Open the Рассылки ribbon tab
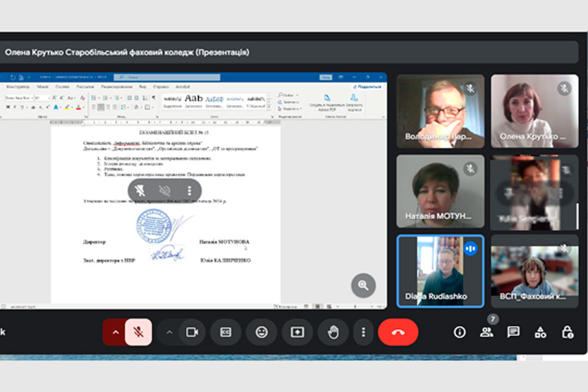 pyautogui.click(x=85, y=87)
